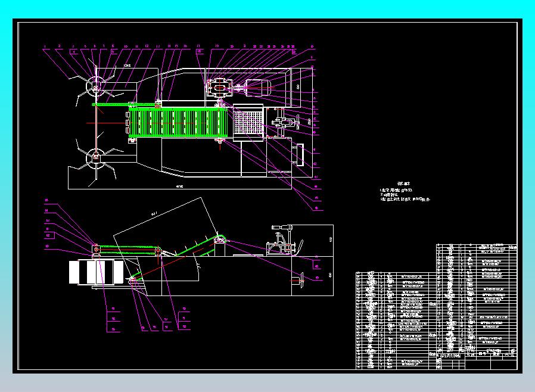Image resolution: width=535 pixels, height=392 pixels.
Task: Click part balloon number 2 label
Action: (x=60, y=46)
